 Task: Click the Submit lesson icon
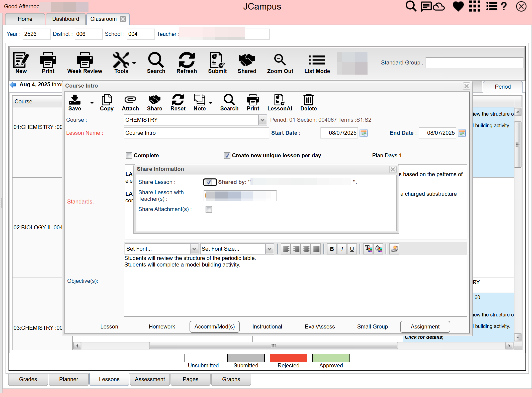217,60
